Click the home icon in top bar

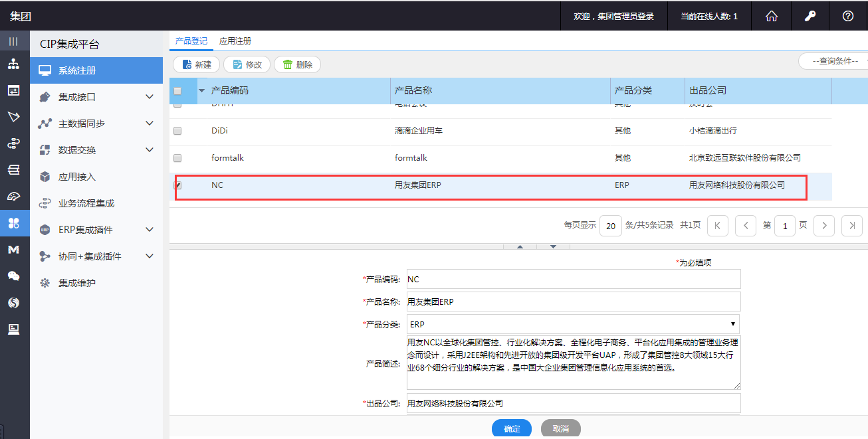[772, 17]
